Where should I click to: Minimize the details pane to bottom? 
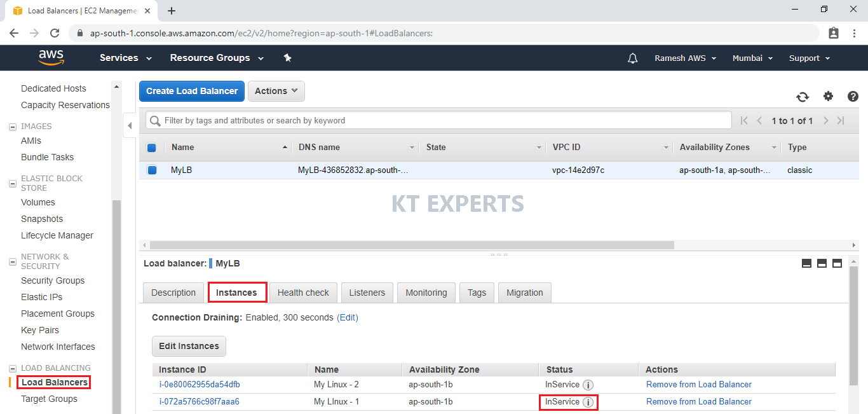click(x=807, y=263)
